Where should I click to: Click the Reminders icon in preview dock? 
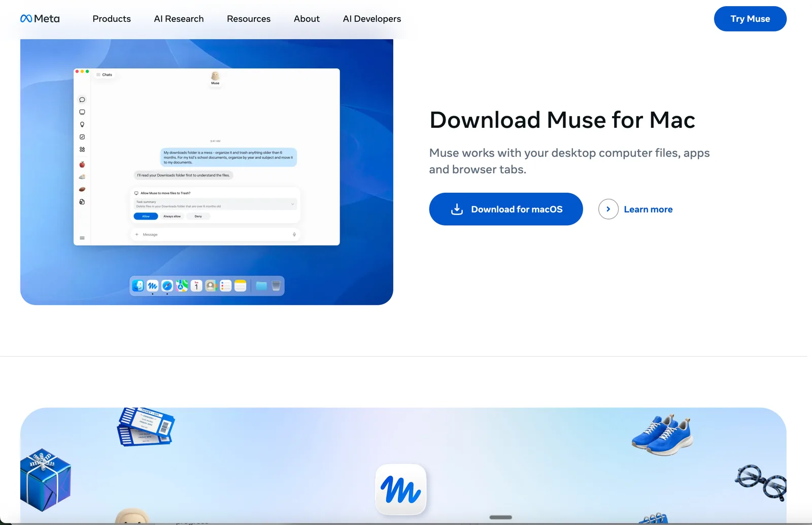click(x=226, y=286)
